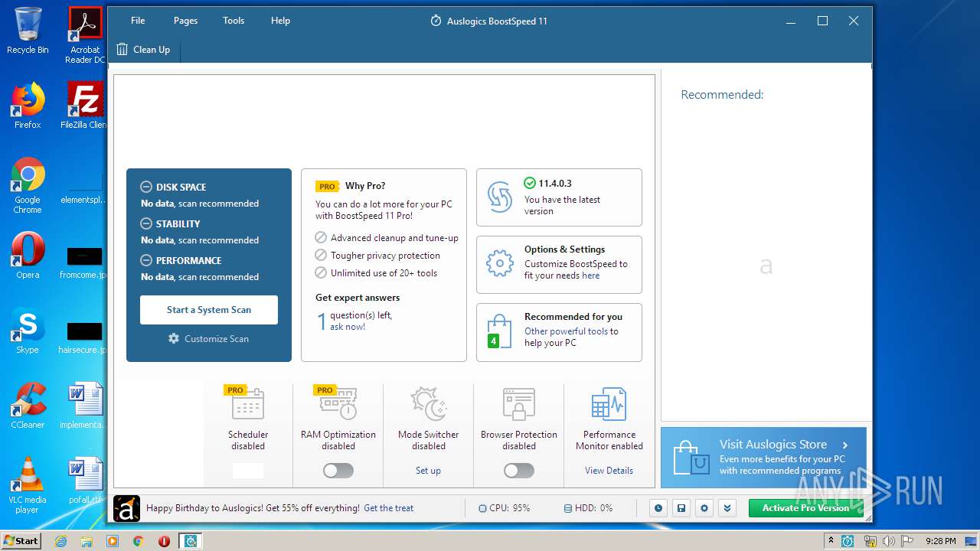Click the ask now! link
Image resolution: width=980 pixels, height=551 pixels.
click(348, 327)
